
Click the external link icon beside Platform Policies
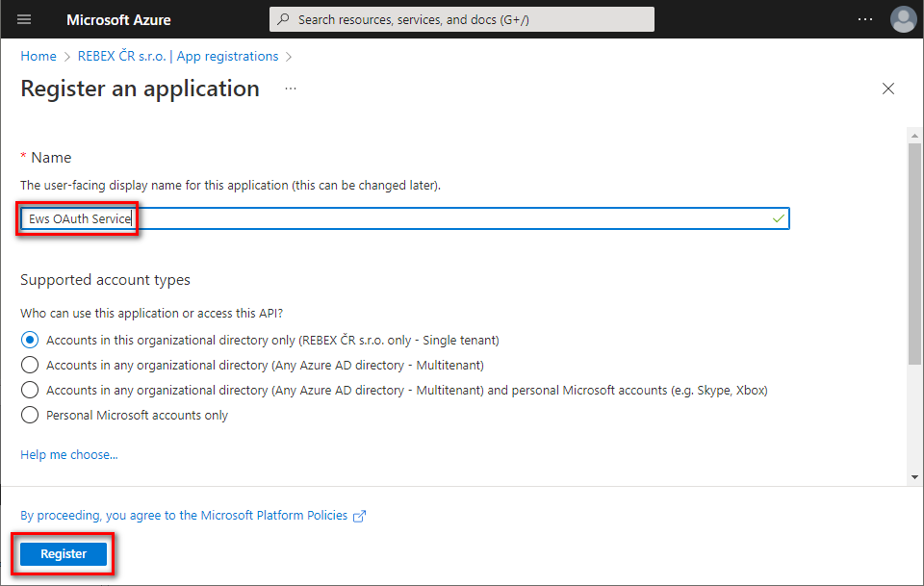(x=360, y=516)
